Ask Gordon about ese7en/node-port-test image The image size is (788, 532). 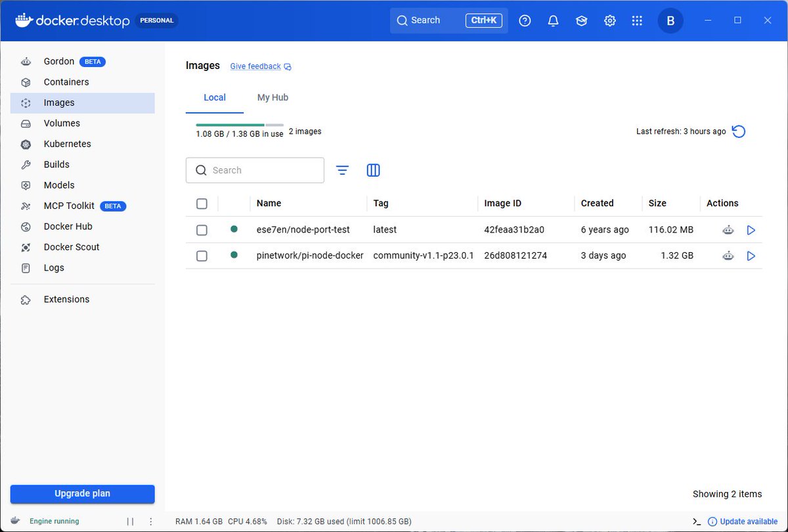[x=728, y=231]
